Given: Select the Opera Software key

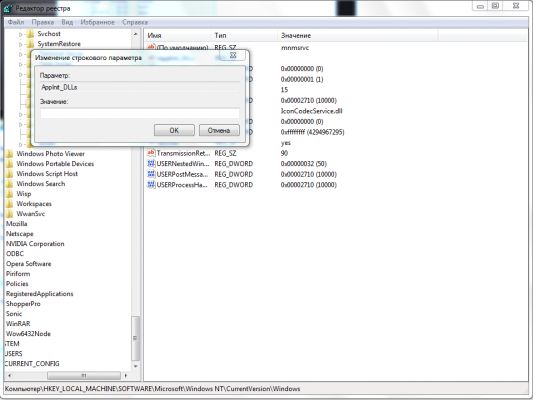Looking at the screenshot, I should (29, 264).
